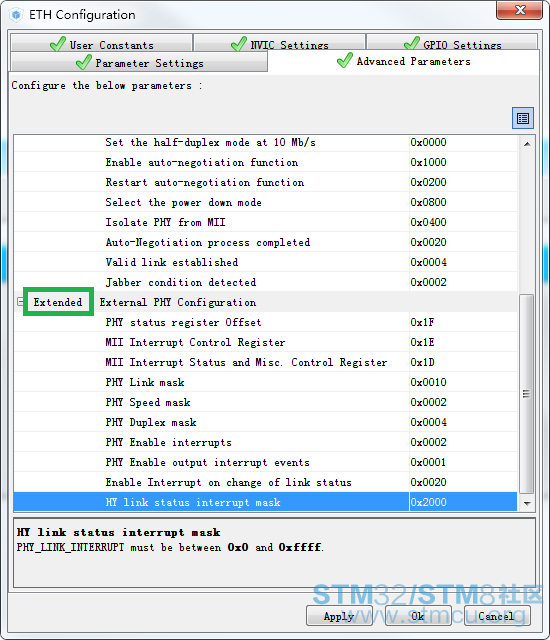Edit the 0x2000 value field
The image size is (550, 640).
point(463,502)
